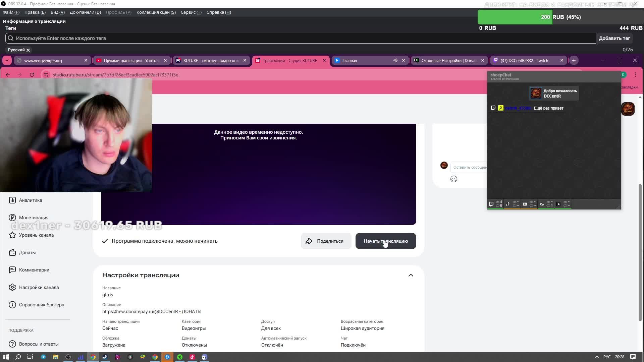Collapse Настройки трансляции section
Viewport: 644px width, 362px height.
point(411,275)
